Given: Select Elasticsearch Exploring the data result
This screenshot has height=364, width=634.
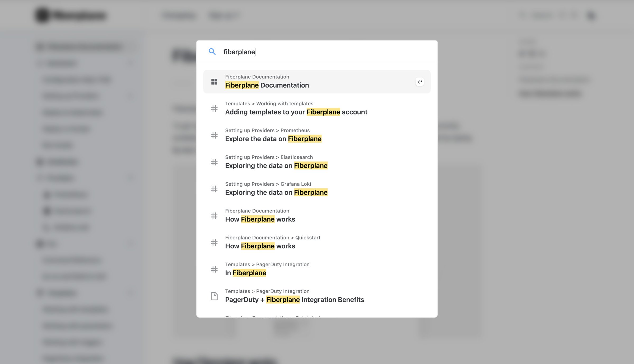Looking at the screenshot, I should tap(317, 162).
